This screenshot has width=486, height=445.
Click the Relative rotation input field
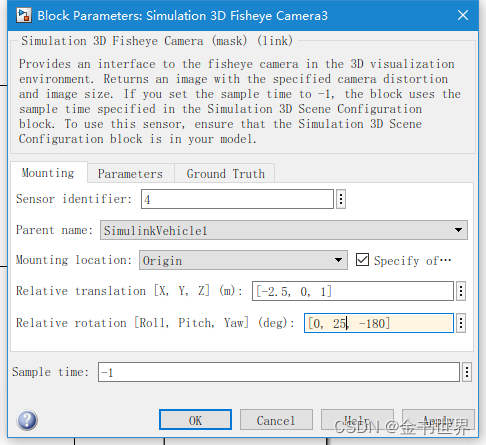379,323
